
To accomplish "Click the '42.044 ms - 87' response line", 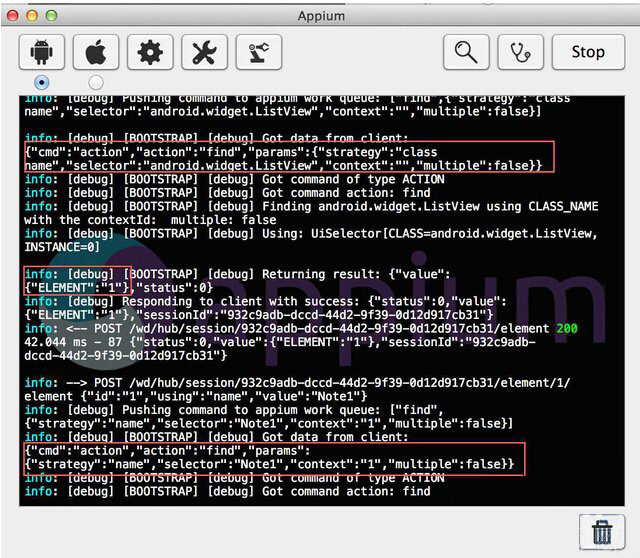I will (x=280, y=342).
